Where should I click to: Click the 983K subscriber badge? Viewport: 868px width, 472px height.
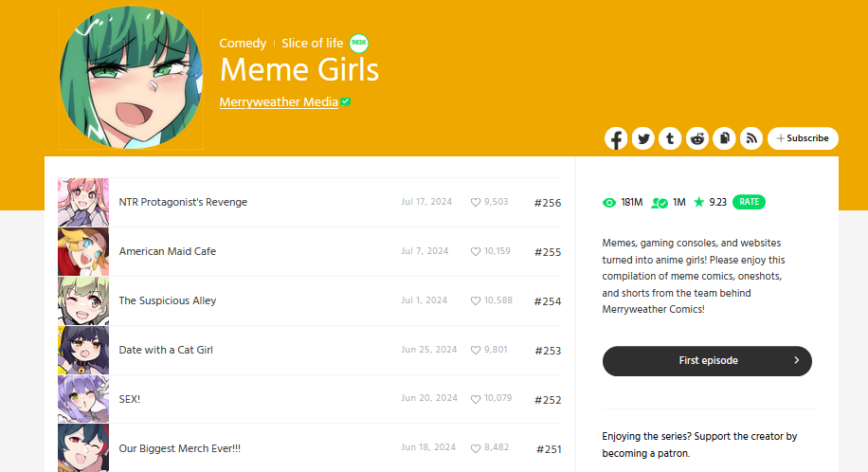tap(359, 43)
